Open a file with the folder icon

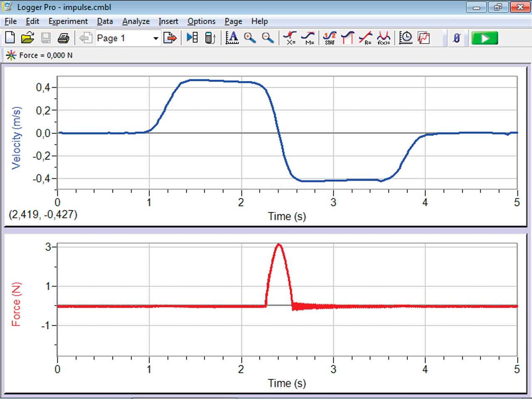click(x=27, y=38)
